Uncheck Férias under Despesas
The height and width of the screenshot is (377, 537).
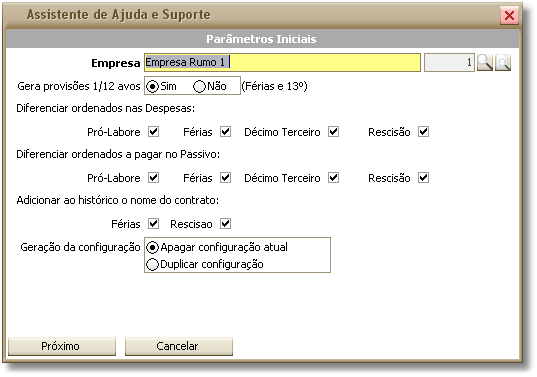[x=225, y=131]
